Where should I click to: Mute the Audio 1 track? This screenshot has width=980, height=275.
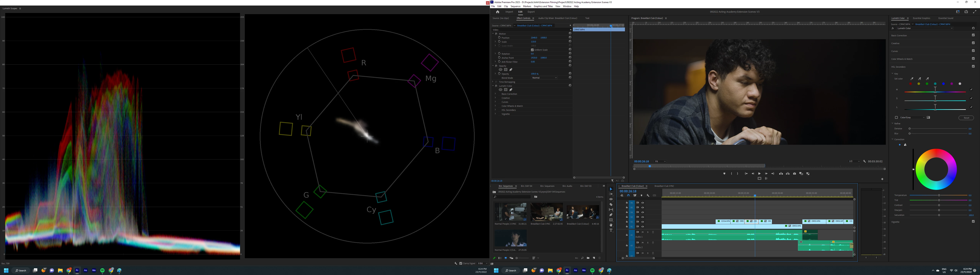(643, 232)
